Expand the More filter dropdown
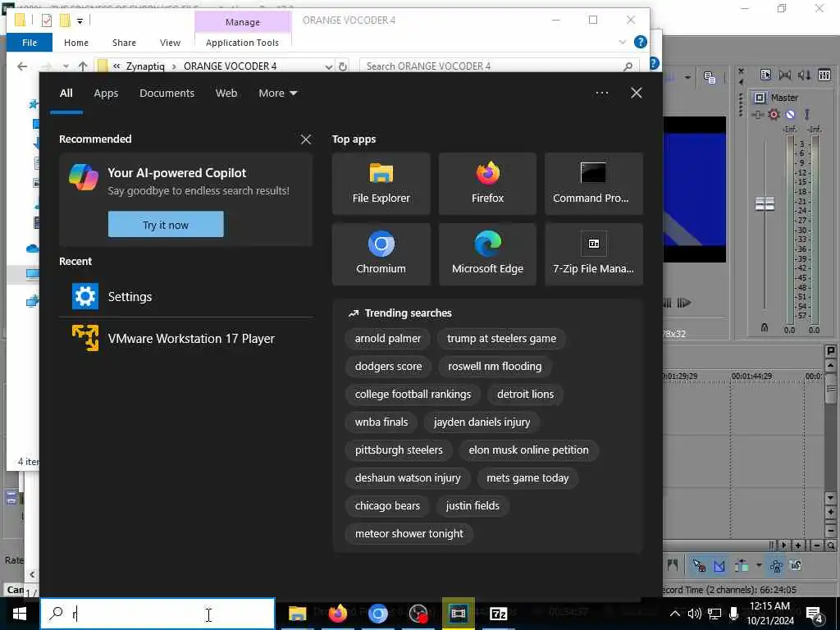Image resolution: width=840 pixels, height=630 pixels. (277, 94)
